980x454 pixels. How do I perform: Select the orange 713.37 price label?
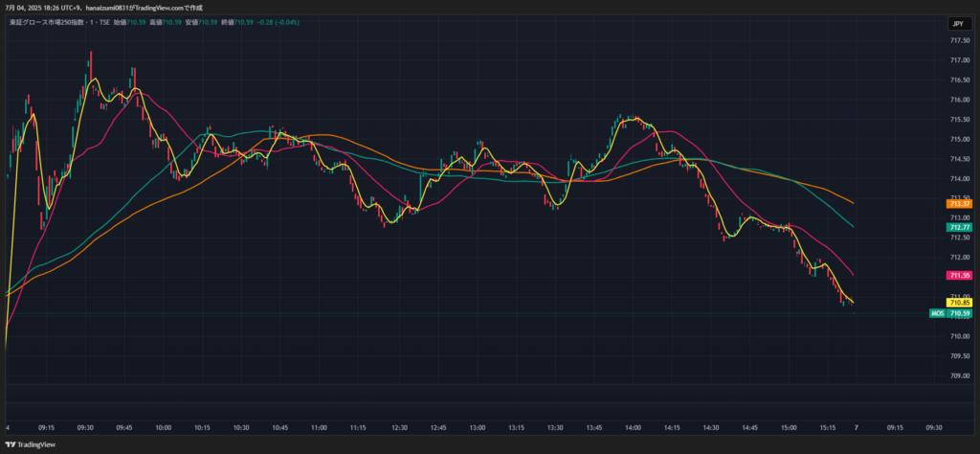pos(959,204)
